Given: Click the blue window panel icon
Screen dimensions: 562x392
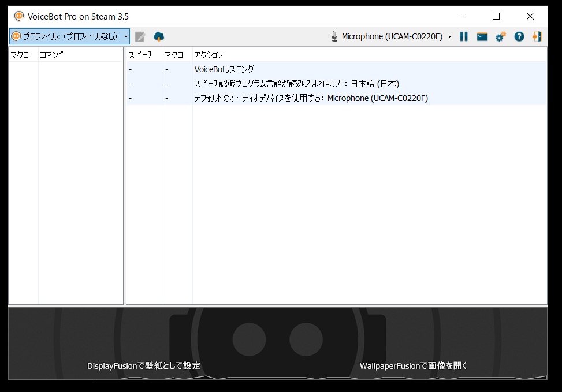Looking at the screenshot, I should pos(482,36).
